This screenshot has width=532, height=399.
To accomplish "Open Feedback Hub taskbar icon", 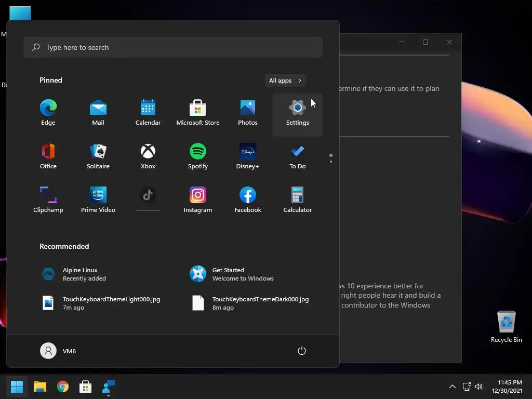I will pos(108,387).
